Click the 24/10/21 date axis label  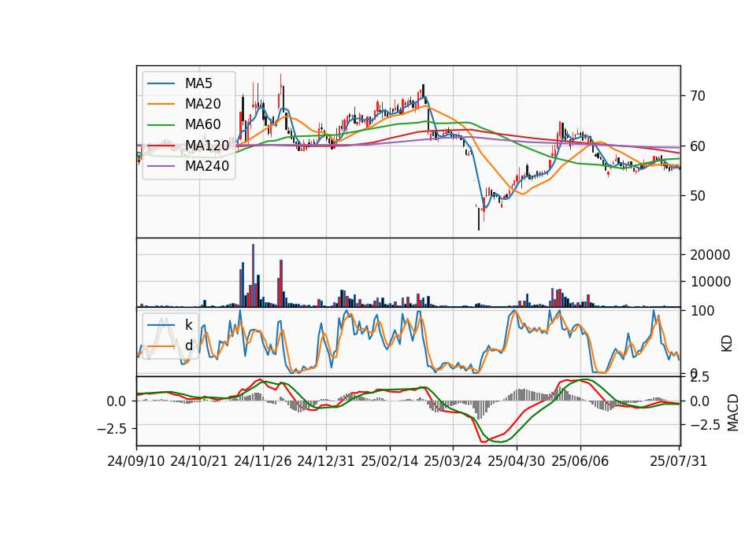pyautogui.click(x=199, y=461)
